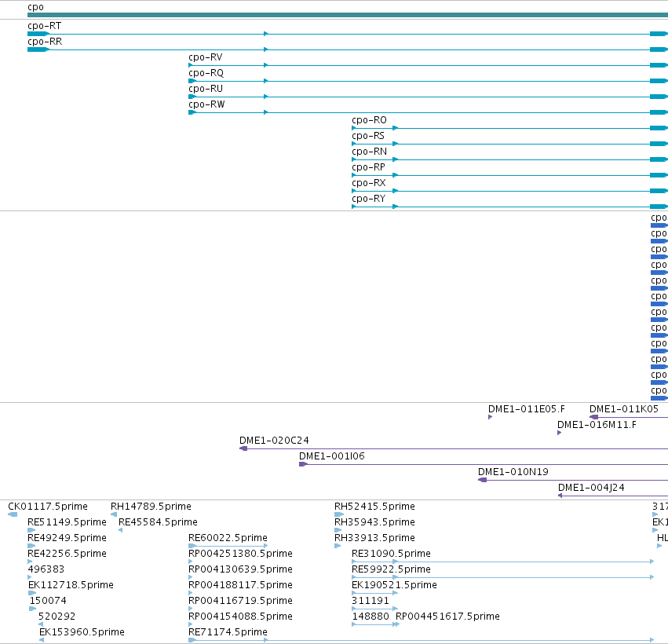Select the DME1-010N19 clone label
This screenshot has width=668, height=644.
point(513,472)
